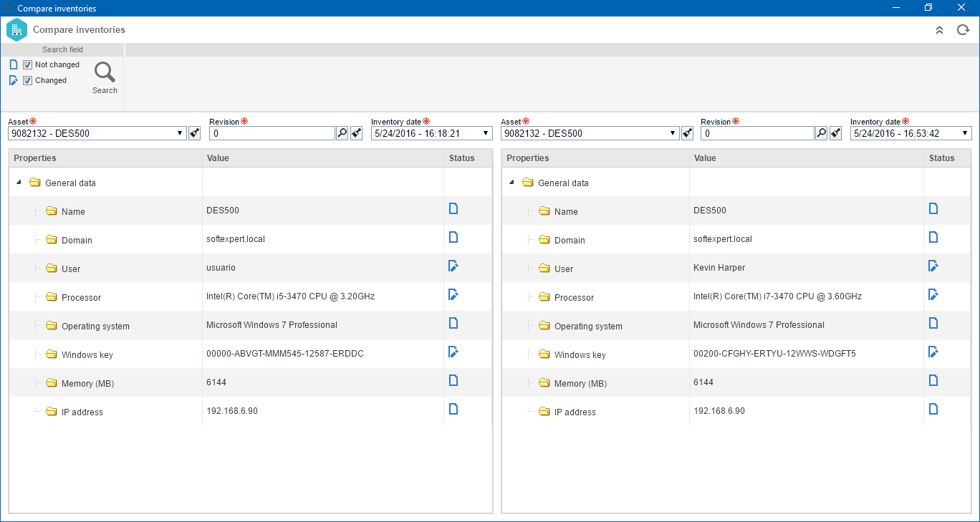This screenshot has width=980, height=522.
Task: Select left "DES500" name value
Action: click(x=223, y=211)
